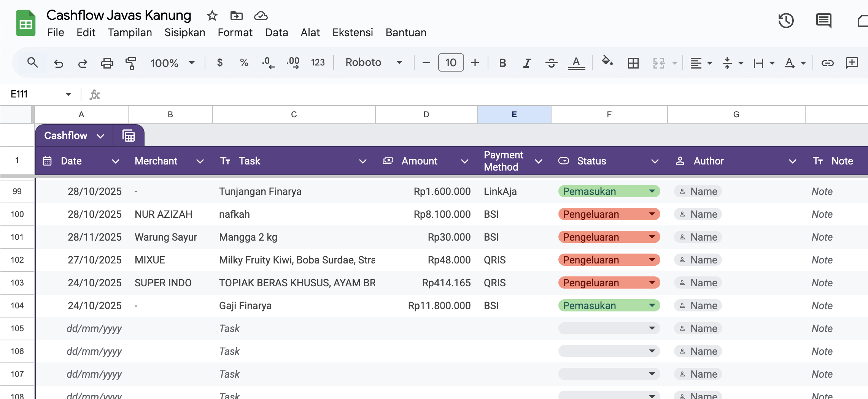
Task: Open version history clock icon
Action: tap(786, 21)
